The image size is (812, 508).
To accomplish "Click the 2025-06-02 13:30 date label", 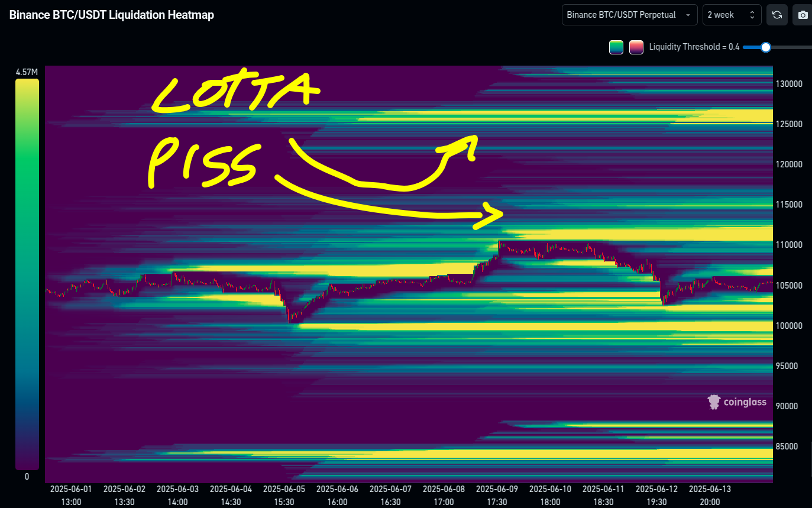I will [x=124, y=496].
